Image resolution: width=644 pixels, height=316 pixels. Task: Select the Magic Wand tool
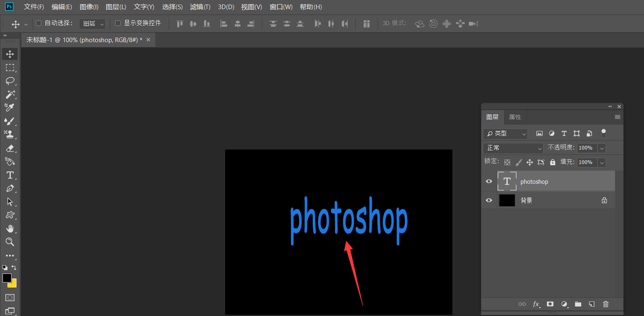click(10, 94)
